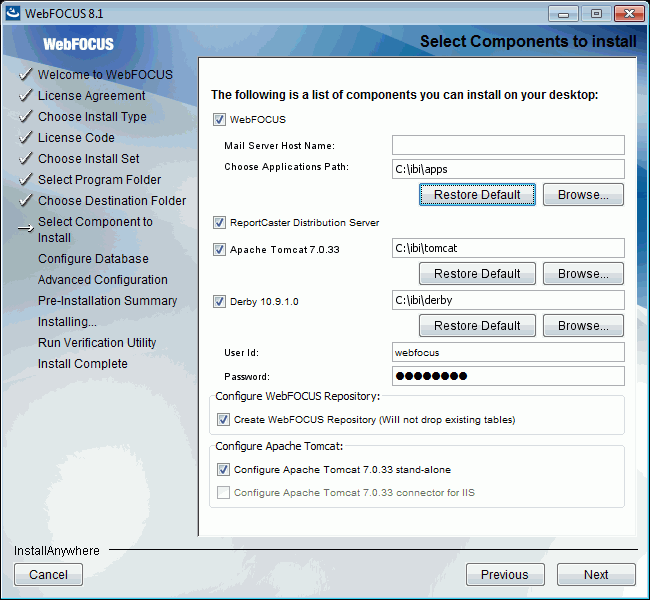Click the Tomcat path field C:\ibi\tomcat
This screenshot has height=600, width=650.
pyautogui.click(x=508, y=248)
